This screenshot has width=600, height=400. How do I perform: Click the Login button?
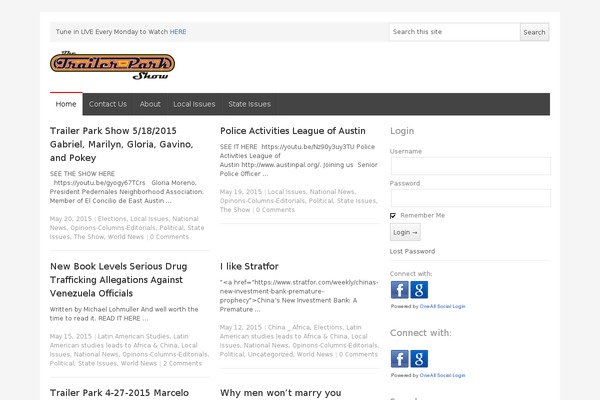[x=405, y=232]
